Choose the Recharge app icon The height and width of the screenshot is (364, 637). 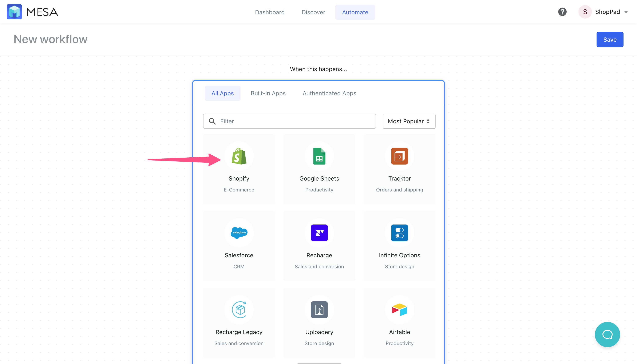319,233
